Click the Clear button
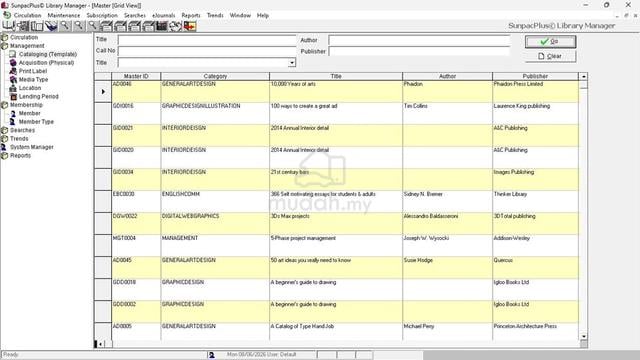 coord(550,56)
